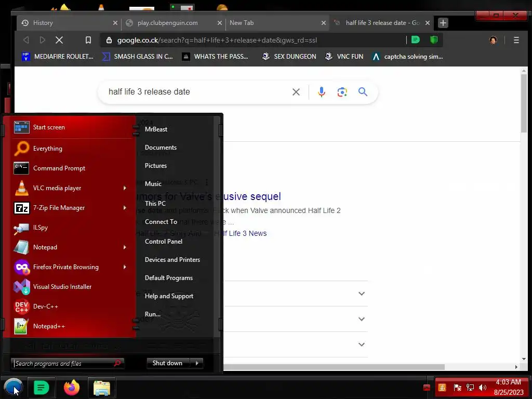The height and width of the screenshot is (399, 532).
Task: Click the green notes icon in toolbar
Action: (x=415, y=39)
